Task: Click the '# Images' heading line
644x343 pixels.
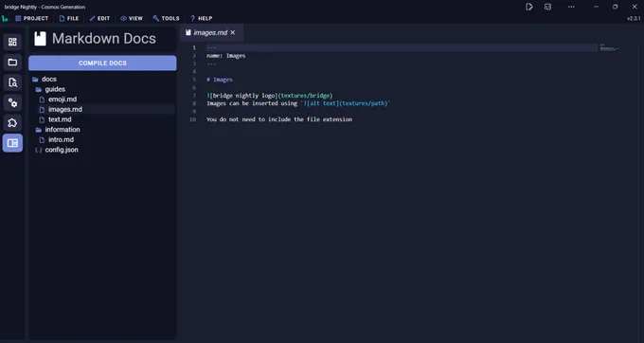Action: click(x=220, y=80)
